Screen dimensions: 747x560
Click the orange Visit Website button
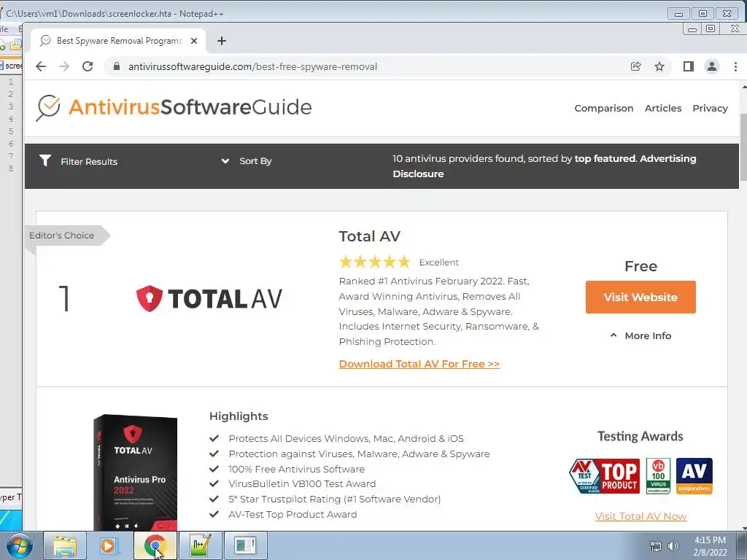point(640,297)
